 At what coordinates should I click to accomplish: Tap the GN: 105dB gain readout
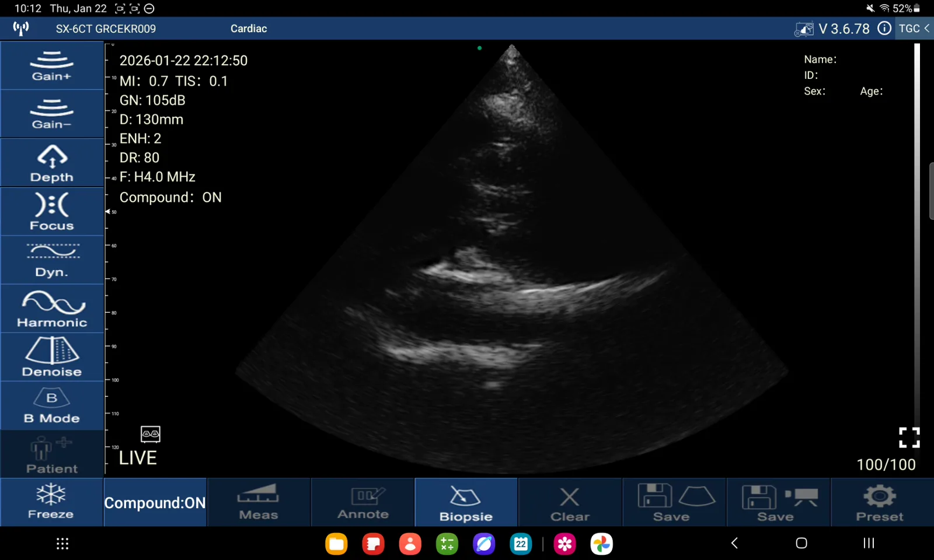(x=152, y=100)
